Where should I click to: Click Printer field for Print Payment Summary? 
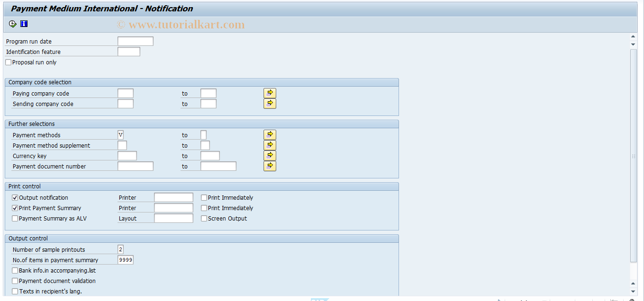pos(173,208)
